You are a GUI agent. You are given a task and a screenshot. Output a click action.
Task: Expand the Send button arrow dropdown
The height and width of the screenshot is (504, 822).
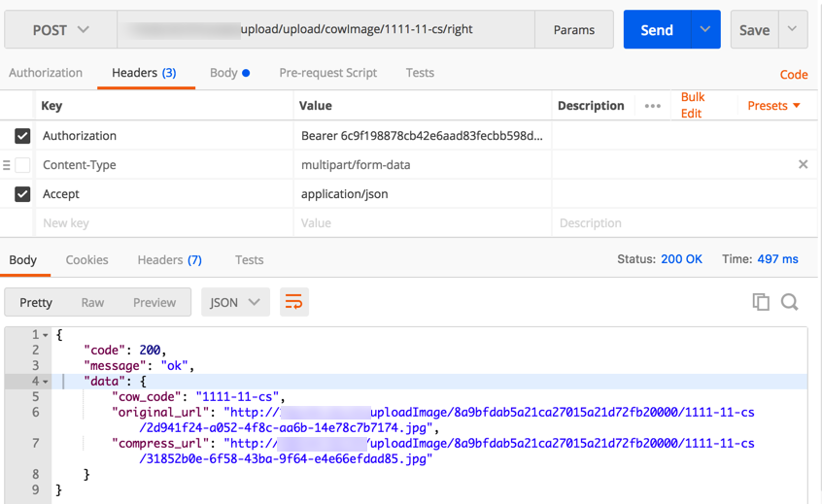click(705, 30)
